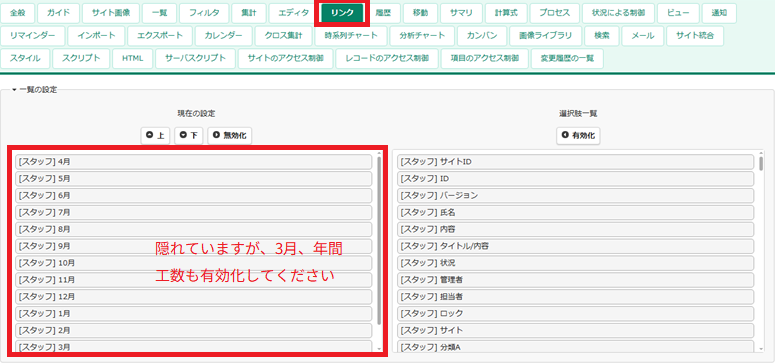Select the 時系列チャート tab

[351, 36]
